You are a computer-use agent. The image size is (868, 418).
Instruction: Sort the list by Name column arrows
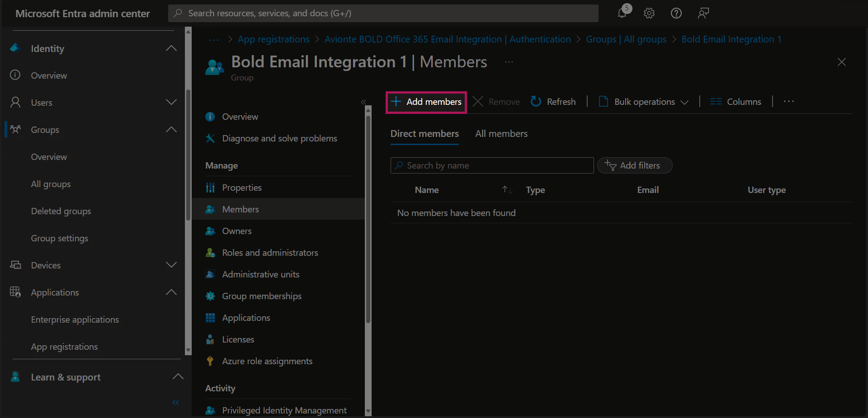[x=507, y=190]
